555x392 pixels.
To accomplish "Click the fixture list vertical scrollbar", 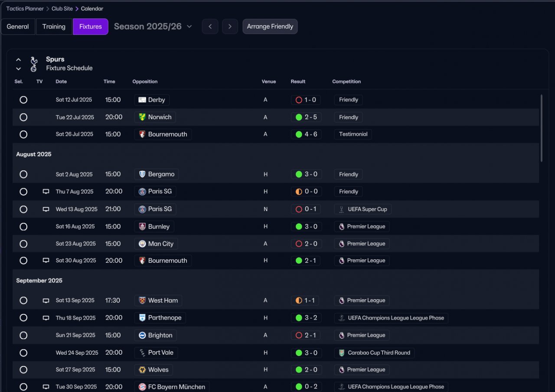I will [542, 128].
